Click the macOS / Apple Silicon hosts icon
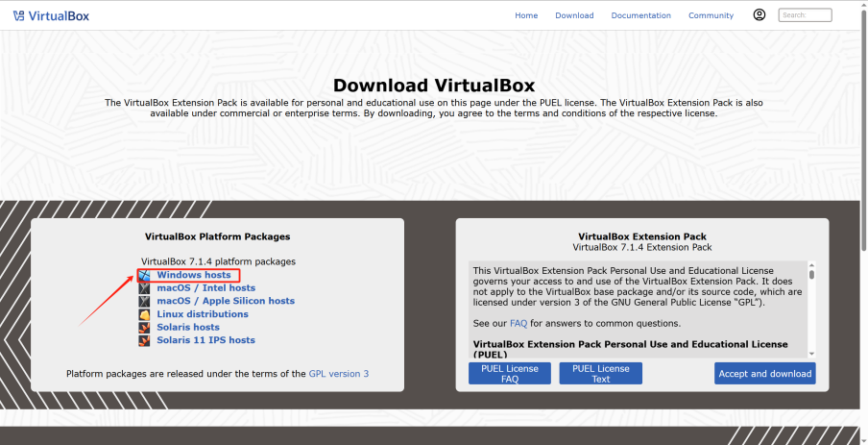Viewport: 868px width, 445px height. pyautogui.click(x=144, y=301)
